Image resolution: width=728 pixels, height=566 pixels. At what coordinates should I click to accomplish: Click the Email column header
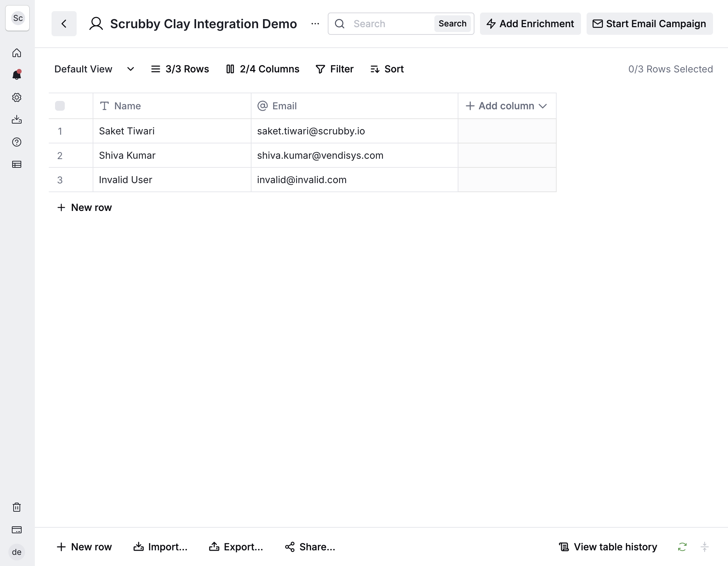[x=355, y=106]
